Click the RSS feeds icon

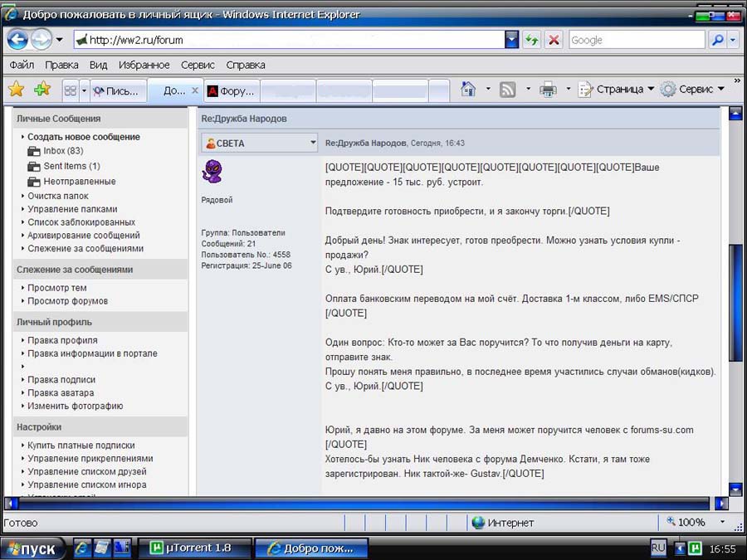[x=508, y=90]
